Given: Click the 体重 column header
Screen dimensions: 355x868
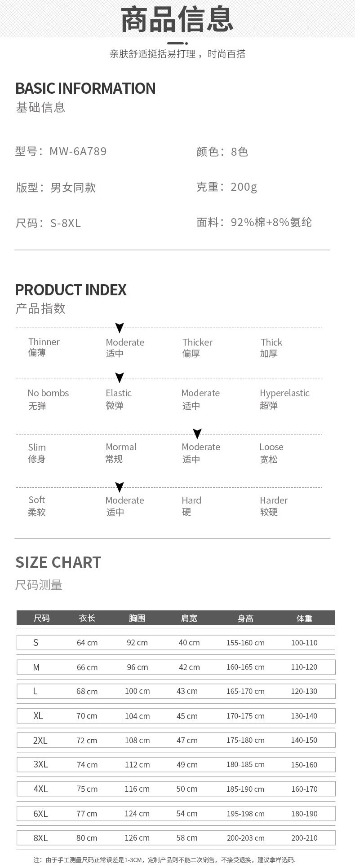Looking at the screenshot, I should pyautogui.click(x=304, y=618).
